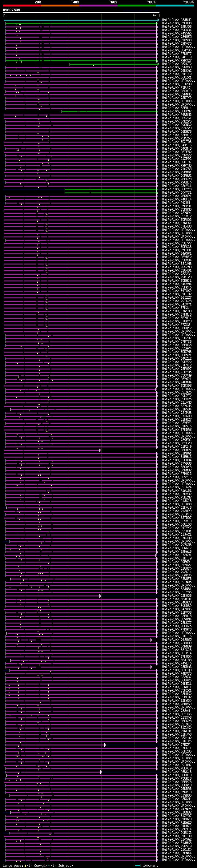Screen dimensions: 197x868
Task: Click hit label UniRef100_Q31VJ2
Action: point(176,216)
